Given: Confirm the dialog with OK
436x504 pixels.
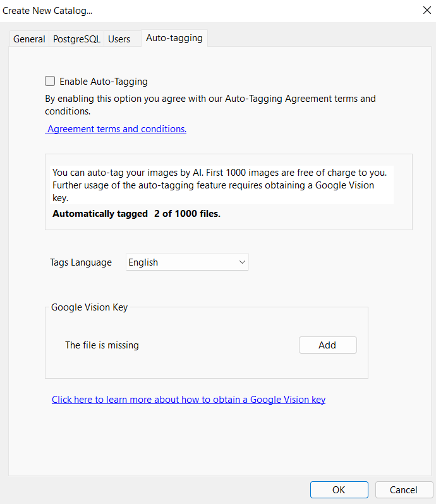Looking at the screenshot, I should 339,489.
